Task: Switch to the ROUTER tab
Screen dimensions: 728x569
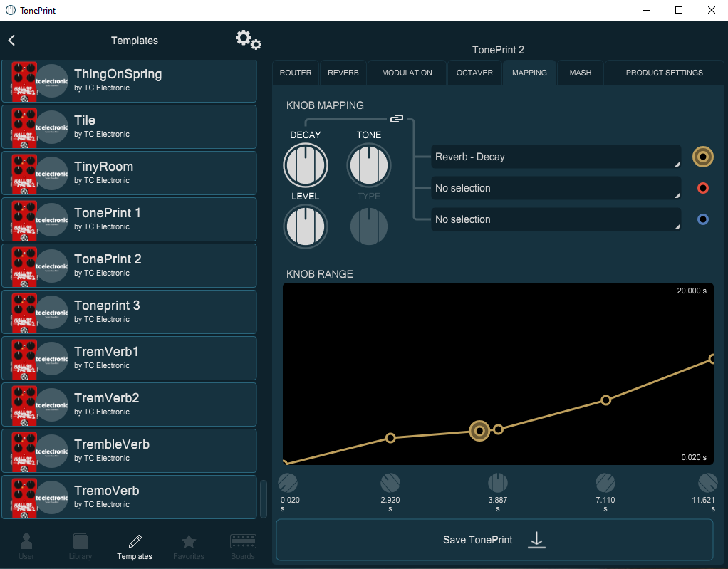Action: (296, 73)
